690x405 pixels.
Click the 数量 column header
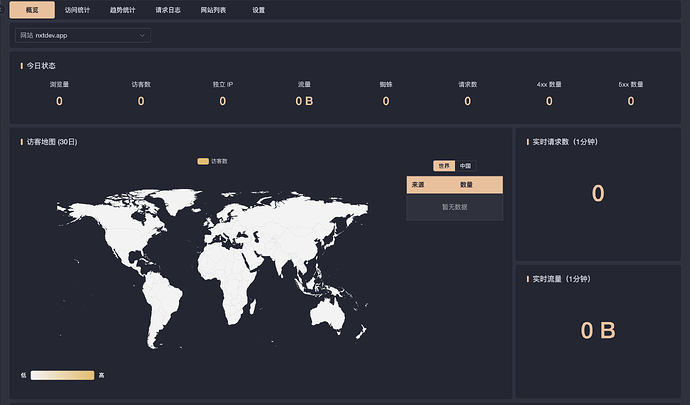click(x=466, y=185)
